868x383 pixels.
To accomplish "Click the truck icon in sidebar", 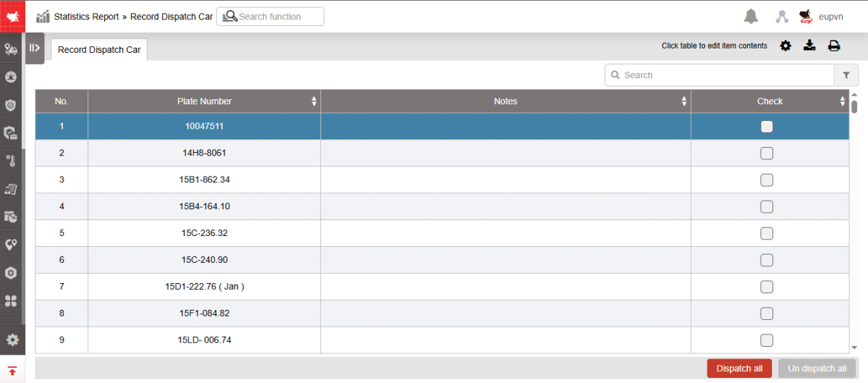I will 11,49.
